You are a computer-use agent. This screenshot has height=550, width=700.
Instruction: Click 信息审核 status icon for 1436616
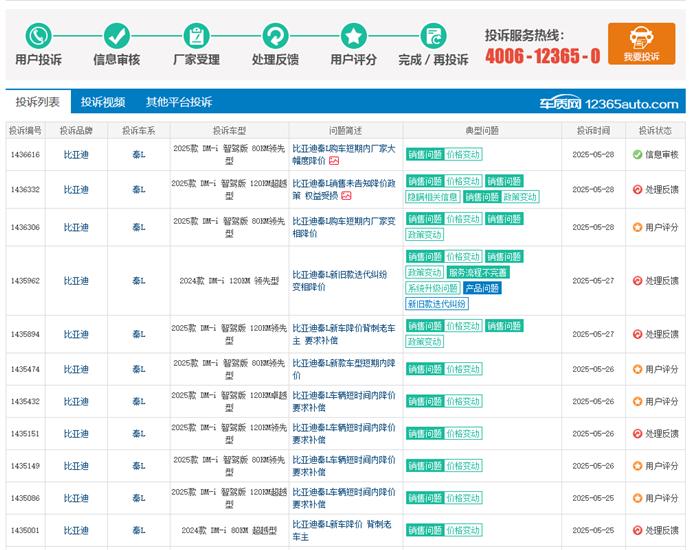click(x=638, y=154)
